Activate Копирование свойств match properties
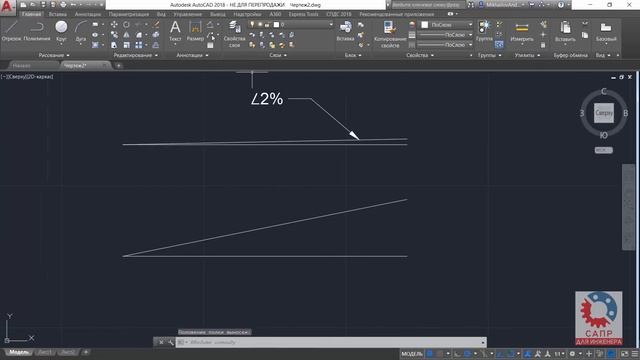The image size is (640, 360). pos(389,34)
